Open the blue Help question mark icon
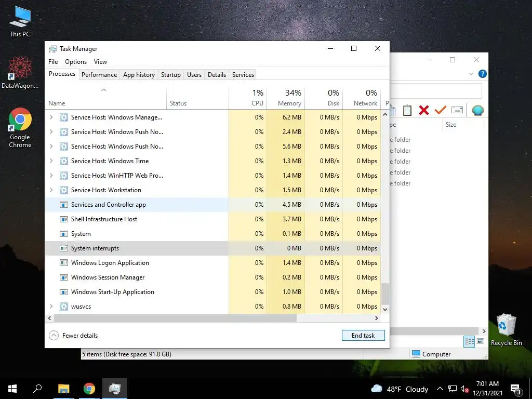 point(482,74)
